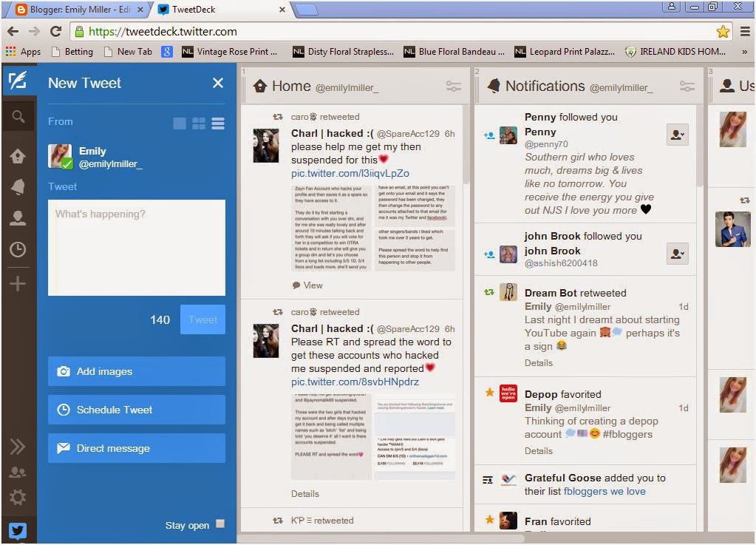Viewport: 756px width, 545px height.
Task: Click the Home column house icon in header
Action: pos(260,87)
